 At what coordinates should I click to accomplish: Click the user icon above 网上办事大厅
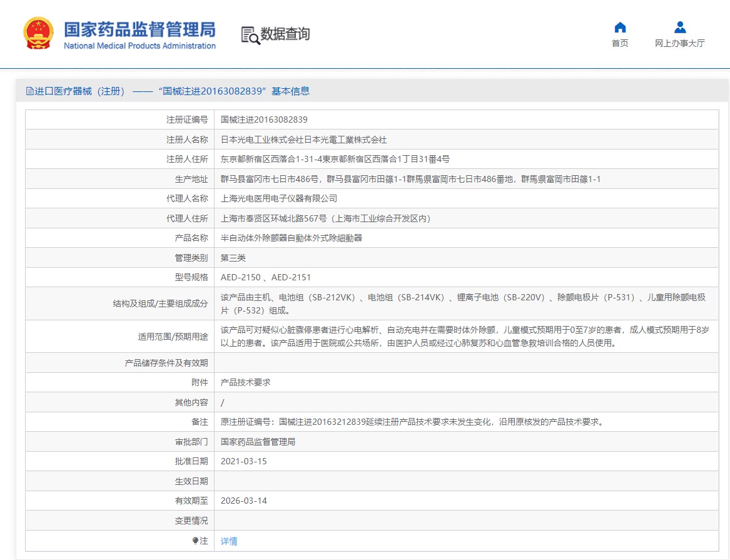tap(680, 28)
